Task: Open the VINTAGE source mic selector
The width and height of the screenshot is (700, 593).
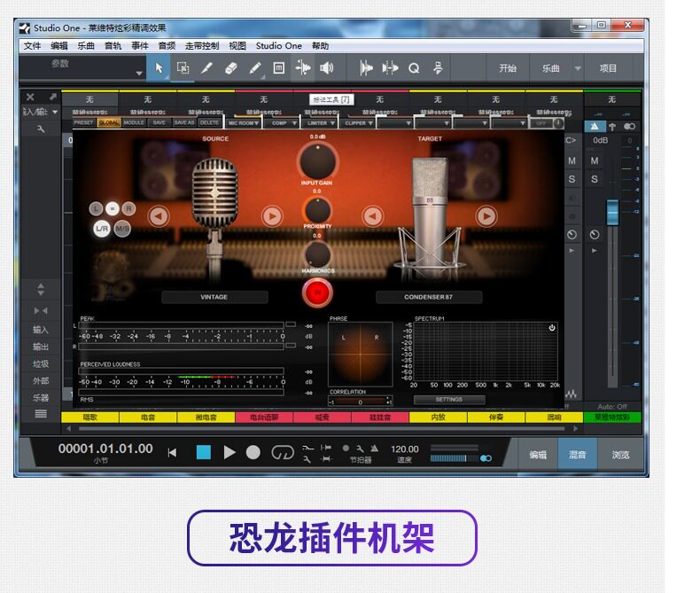Action: click(x=214, y=297)
